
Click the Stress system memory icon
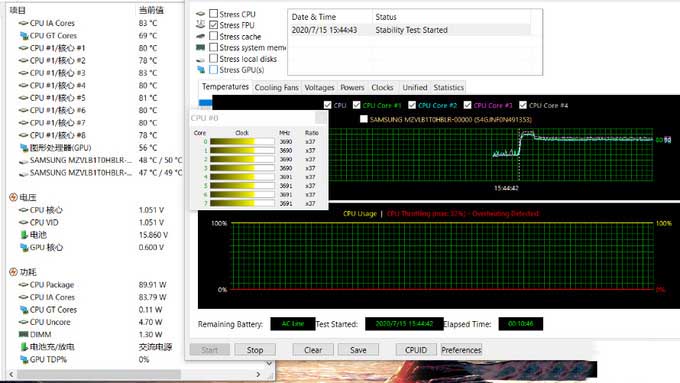click(200, 47)
